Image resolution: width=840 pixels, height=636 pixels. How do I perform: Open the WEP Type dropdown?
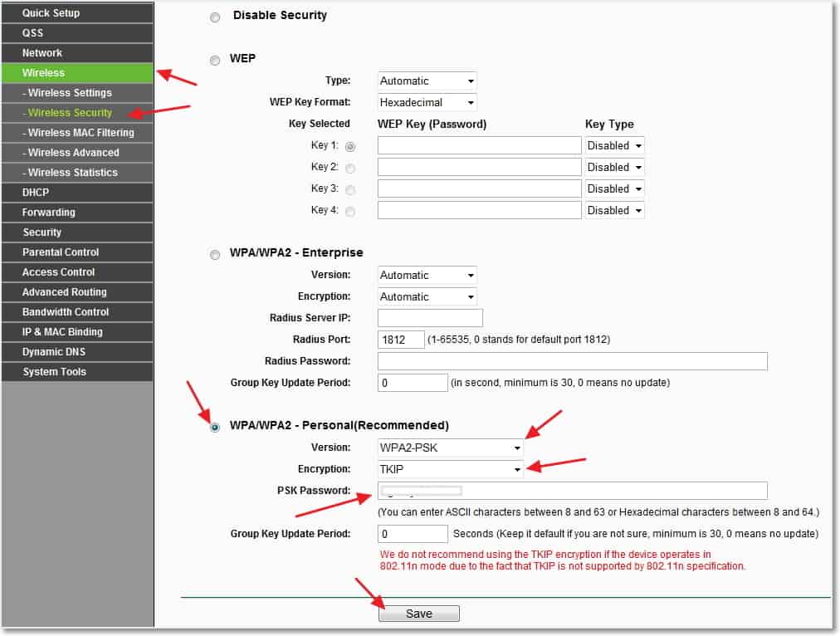pos(427,81)
